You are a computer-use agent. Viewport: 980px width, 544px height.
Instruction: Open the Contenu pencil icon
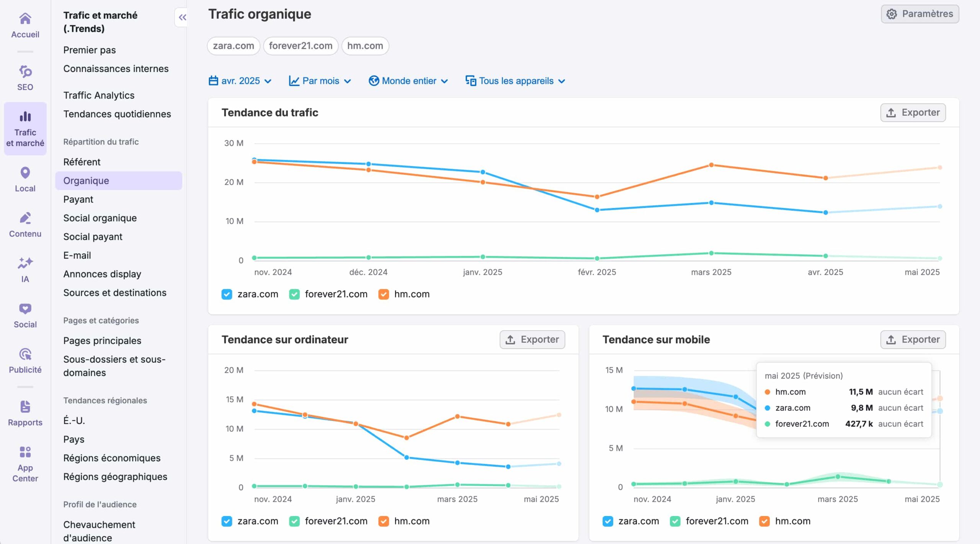[25, 218]
